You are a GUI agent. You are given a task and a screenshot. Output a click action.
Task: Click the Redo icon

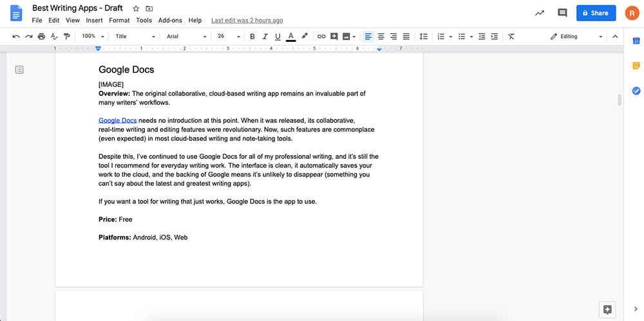pyautogui.click(x=29, y=37)
